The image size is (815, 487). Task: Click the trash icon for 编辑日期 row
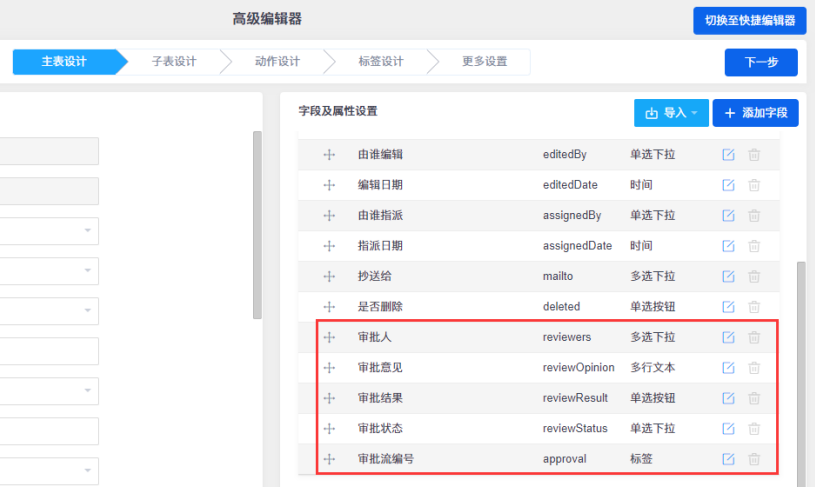point(754,185)
